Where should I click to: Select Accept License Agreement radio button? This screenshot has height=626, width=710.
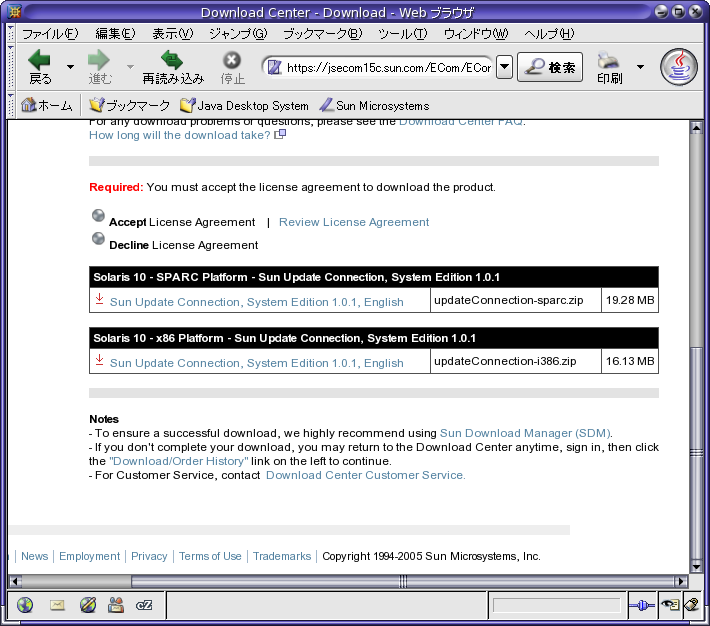(98, 216)
